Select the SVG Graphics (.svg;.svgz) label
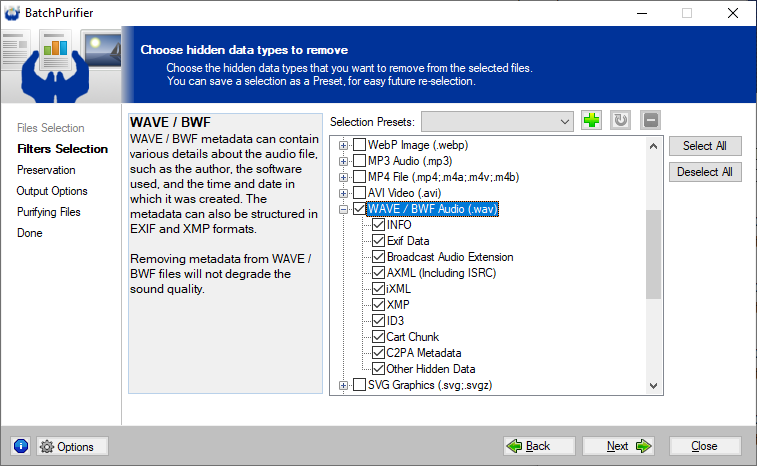The image size is (757, 466). click(430, 385)
